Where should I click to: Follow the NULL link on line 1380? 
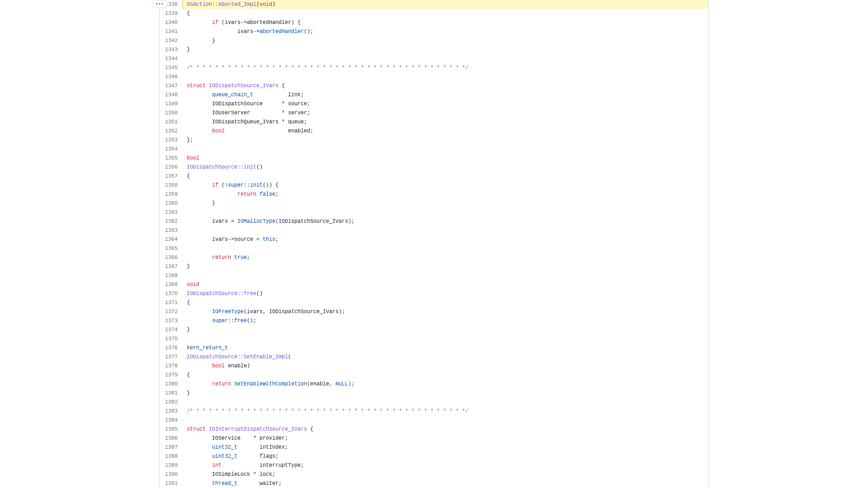(x=342, y=384)
